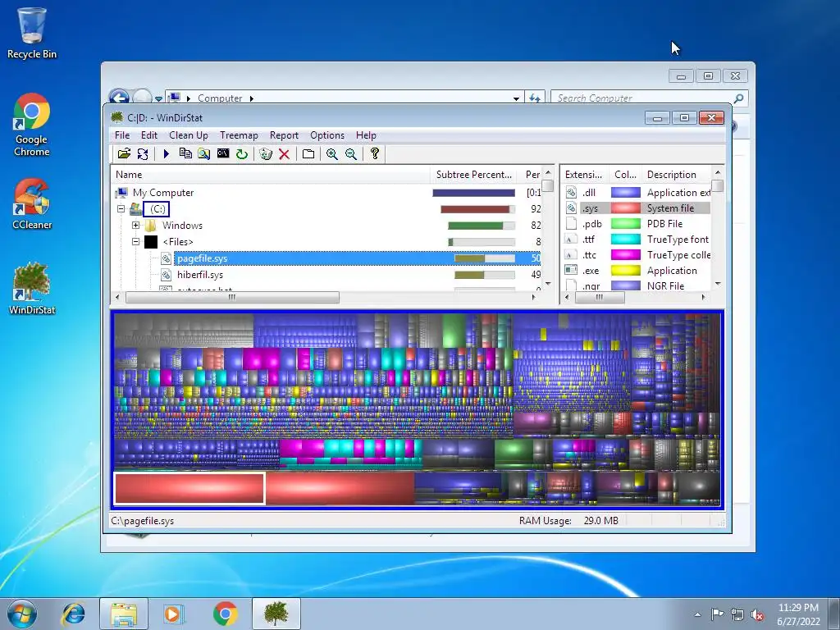The height and width of the screenshot is (630, 840).
Task: Click the Command Prompt Here icon
Action: click(x=223, y=153)
